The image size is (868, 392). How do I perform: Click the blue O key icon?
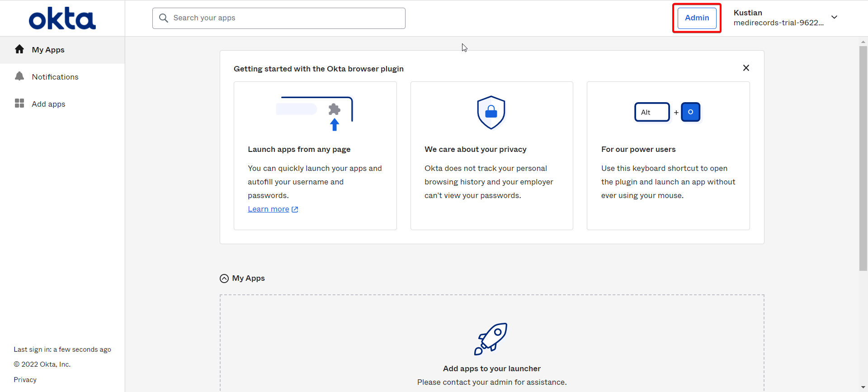point(690,112)
